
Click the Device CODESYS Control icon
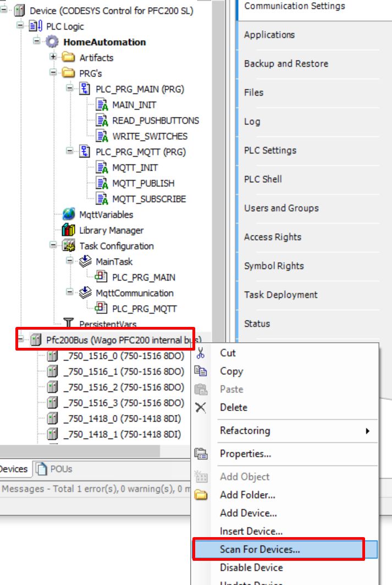coord(19,10)
